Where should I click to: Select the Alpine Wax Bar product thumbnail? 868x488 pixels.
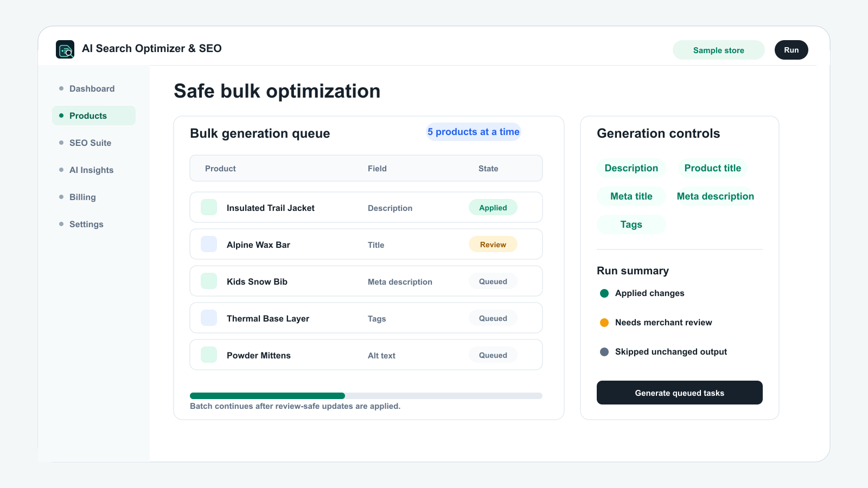(209, 244)
